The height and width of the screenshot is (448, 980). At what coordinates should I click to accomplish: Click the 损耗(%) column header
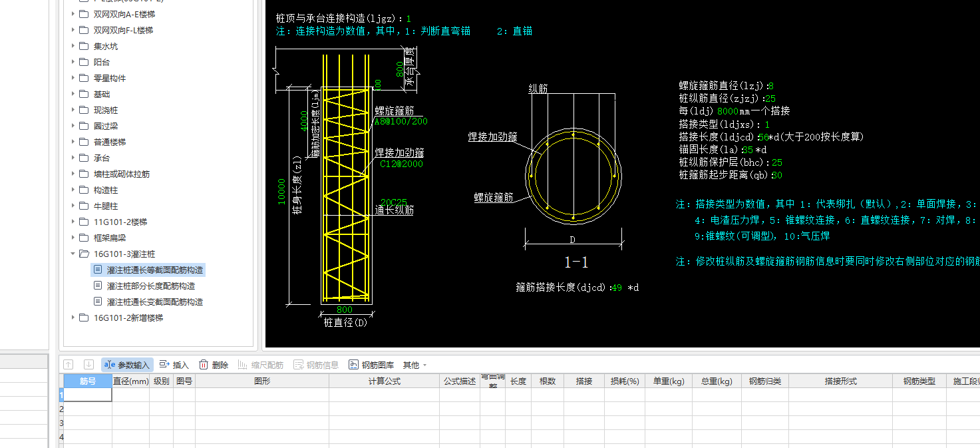click(625, 381)
